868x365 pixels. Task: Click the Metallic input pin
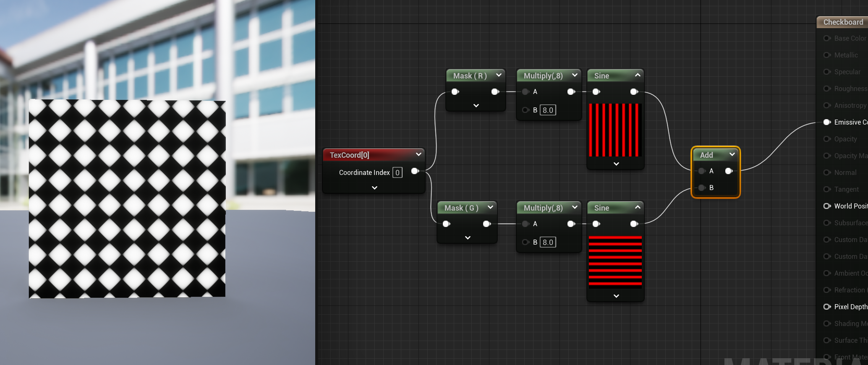(x=827, y=55)
